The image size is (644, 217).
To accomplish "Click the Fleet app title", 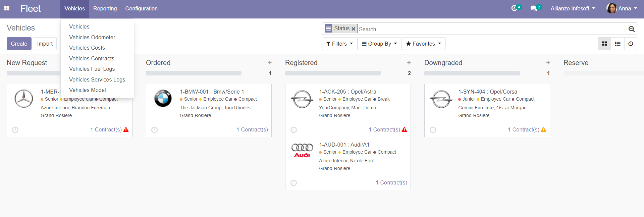I will [30, 8].
